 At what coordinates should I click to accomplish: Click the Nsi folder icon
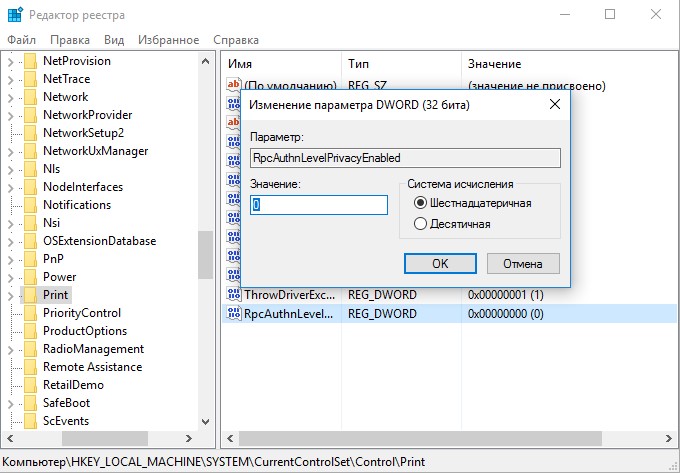click(x=30, y=223)
